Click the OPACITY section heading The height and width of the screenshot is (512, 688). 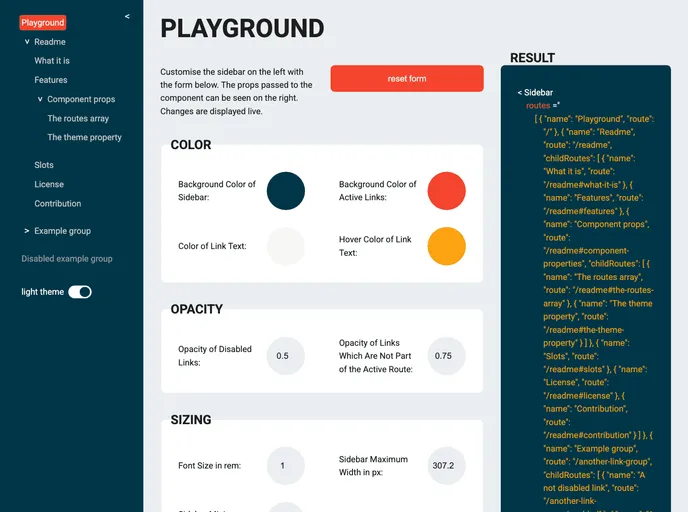(x=197, y=309)
